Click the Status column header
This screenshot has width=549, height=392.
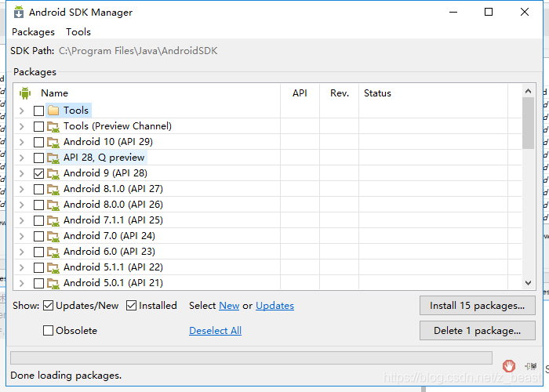(x=433, y=93)
